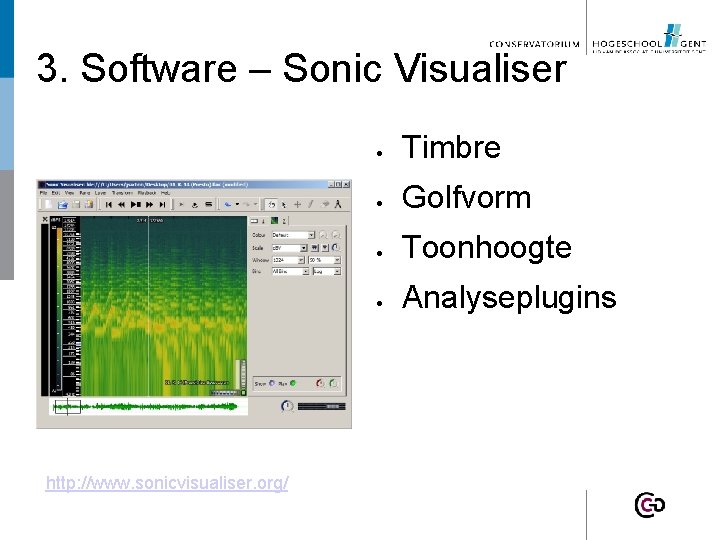Image resolution: width=720 pixels, height=540 pixels.
Task: Select the Measure caliper tool
Action: tap(338, 204)
